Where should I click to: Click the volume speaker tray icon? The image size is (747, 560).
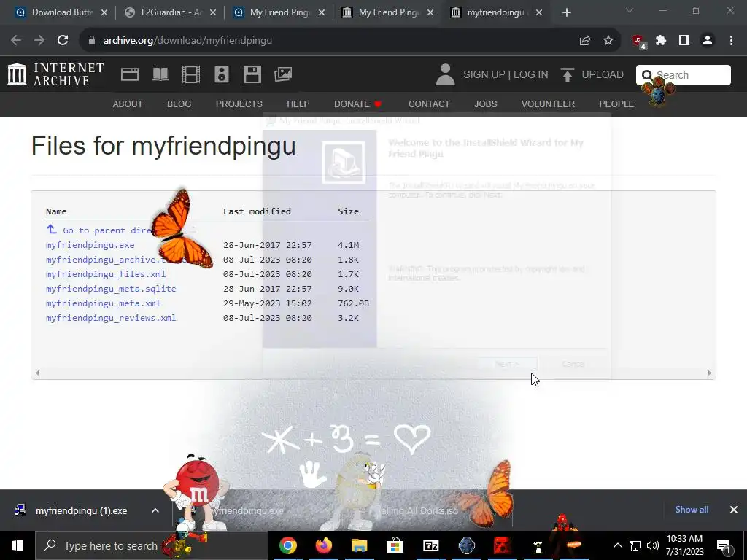point(653,545)
